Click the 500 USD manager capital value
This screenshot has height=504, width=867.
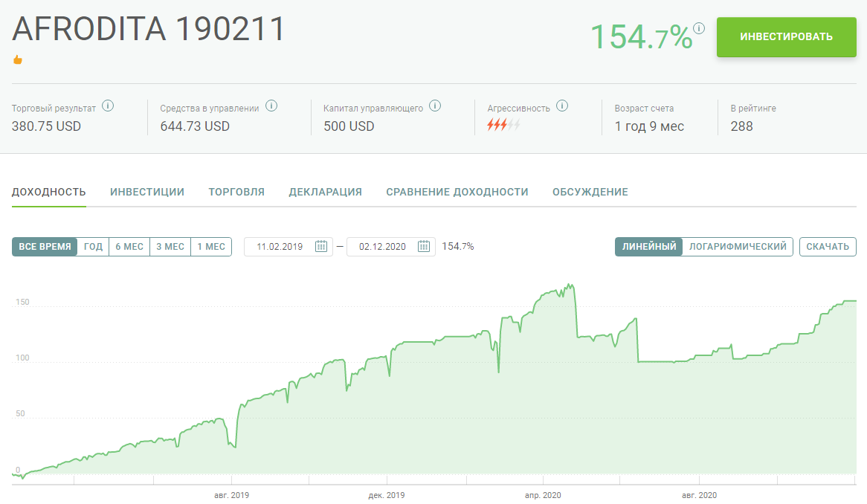(x=349, y=126)
